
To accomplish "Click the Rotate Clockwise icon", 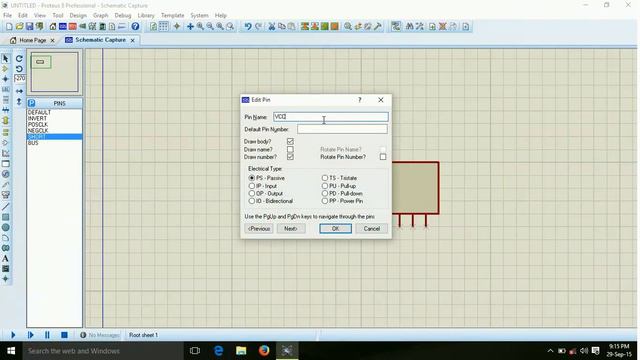I will [x=19, y=59].
